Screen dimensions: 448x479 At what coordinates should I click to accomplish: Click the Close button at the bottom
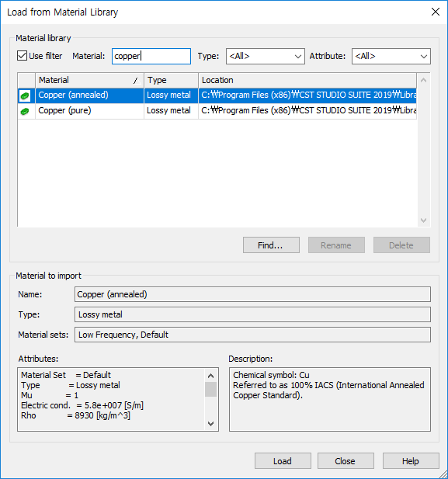coord(346,460)
